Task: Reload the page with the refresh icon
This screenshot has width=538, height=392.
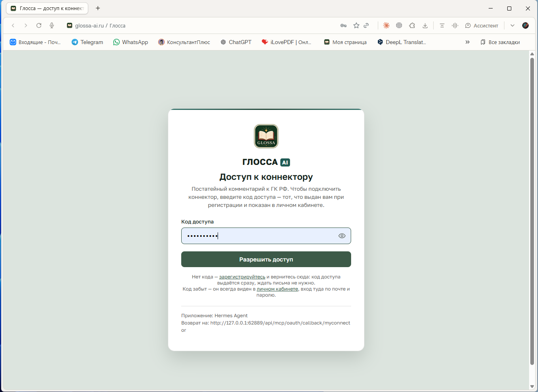Action: 39,25
